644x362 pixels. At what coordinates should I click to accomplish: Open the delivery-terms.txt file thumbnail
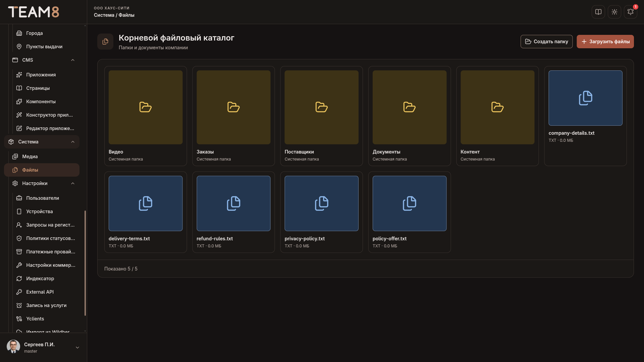click(x=145, y=203)
